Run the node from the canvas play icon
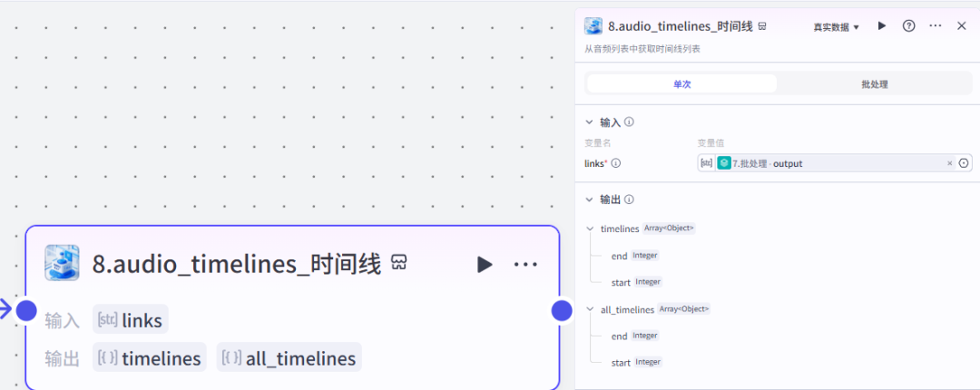This screenshot has height=390, width=980. 485,264
